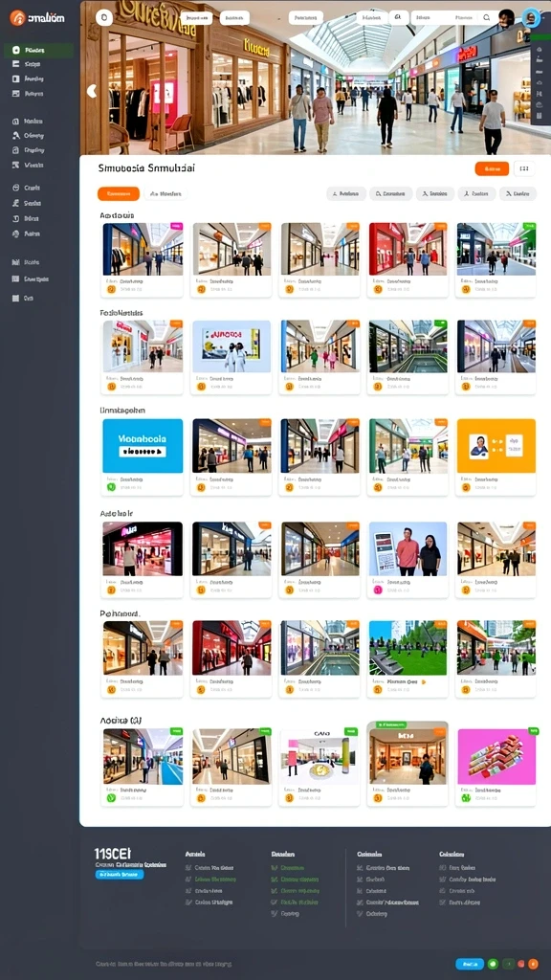Click the "Aodoia (A)" section heading

(x=121, y=720)
